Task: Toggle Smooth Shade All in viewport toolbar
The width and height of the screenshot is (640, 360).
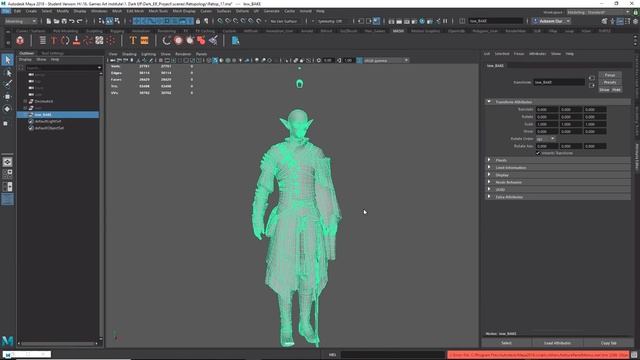Action: click(x=215, y=60)
